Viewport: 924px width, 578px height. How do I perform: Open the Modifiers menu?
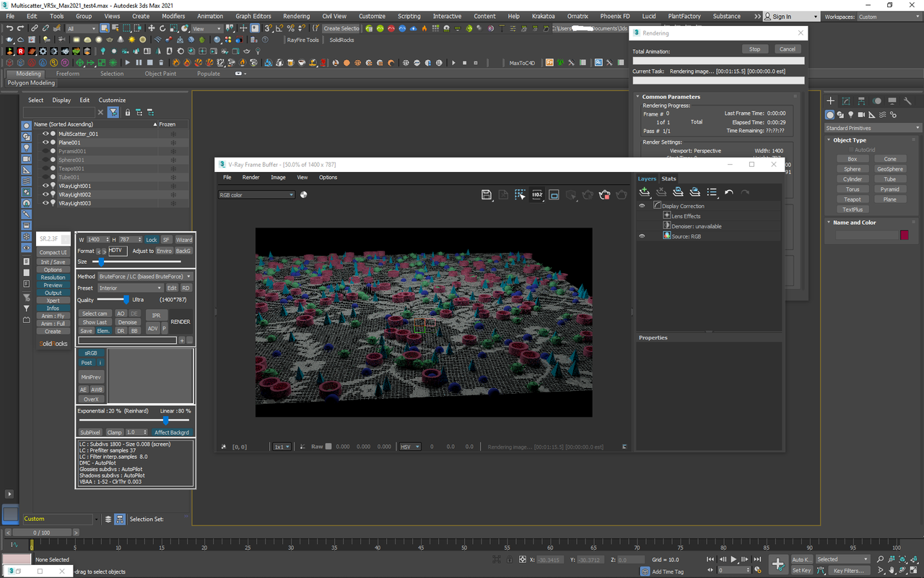point(173,16)
